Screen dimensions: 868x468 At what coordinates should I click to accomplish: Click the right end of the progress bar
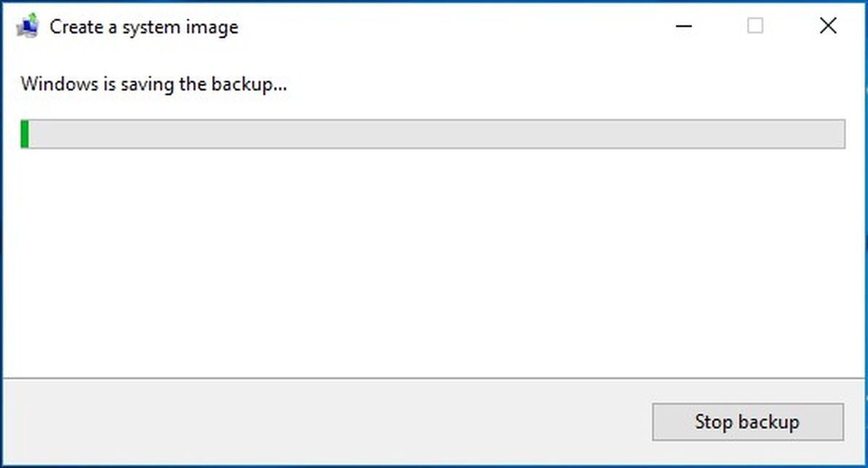(839, 135)
